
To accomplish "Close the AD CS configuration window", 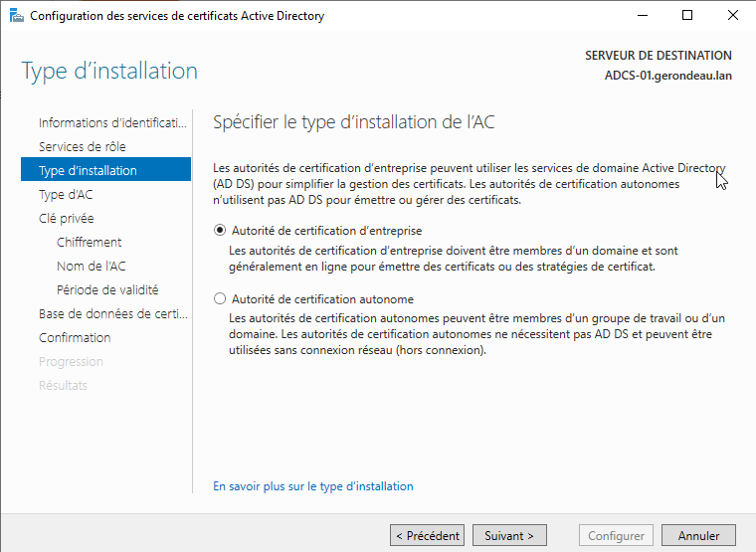I will point(733,16).
